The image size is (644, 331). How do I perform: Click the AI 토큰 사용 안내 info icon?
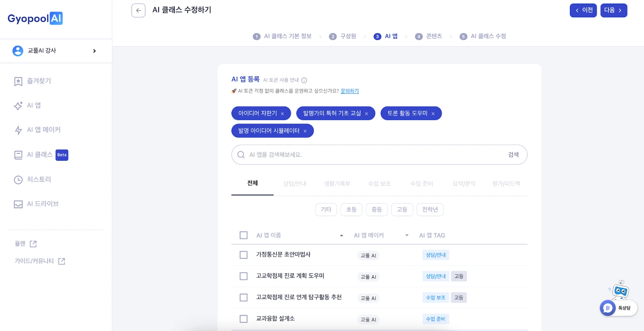(304, 80)
